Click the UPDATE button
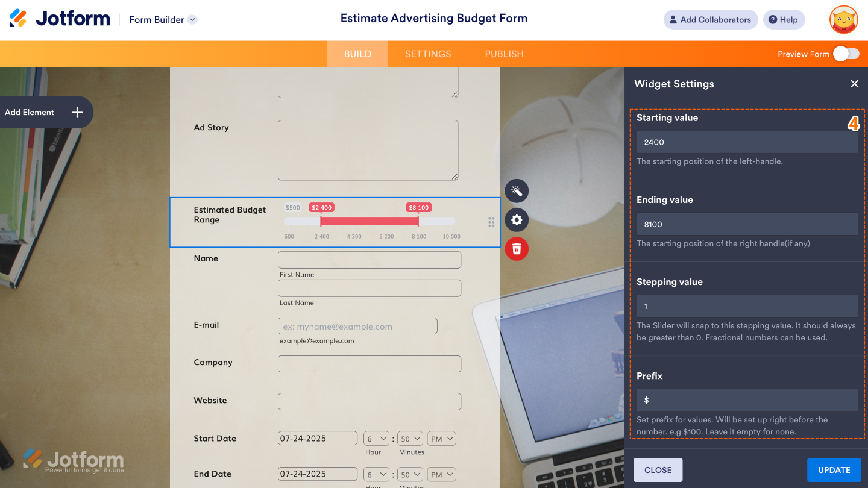The image size is (868, 488). pos(834,469)
